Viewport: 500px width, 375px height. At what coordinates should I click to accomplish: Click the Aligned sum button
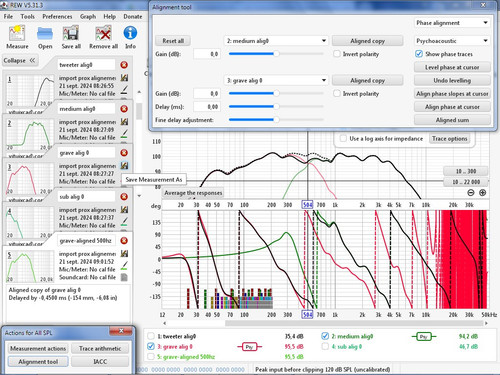tap(452, 120)
